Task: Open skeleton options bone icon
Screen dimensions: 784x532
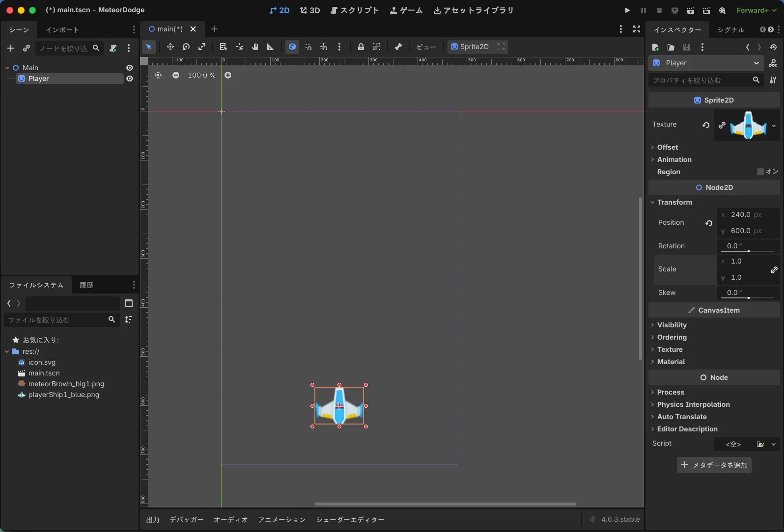Action: [398, 47]
